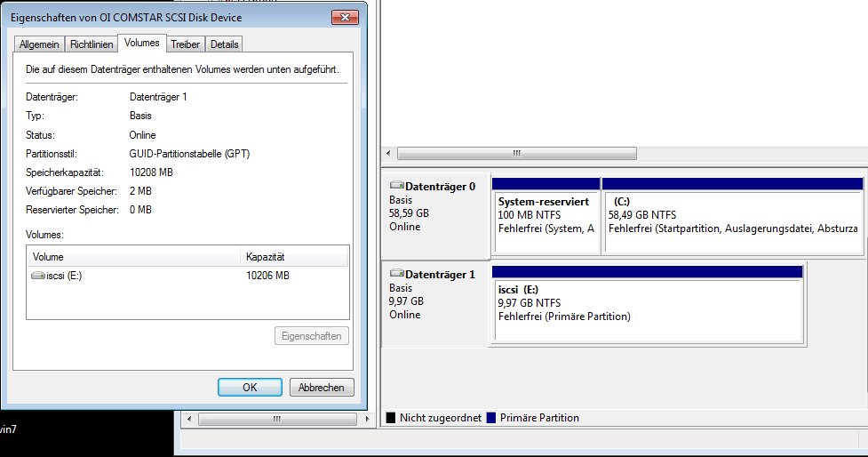Viewport: 868px width, 457px height.
Task: Click the Abbrechen button
Action: (322, 387)
